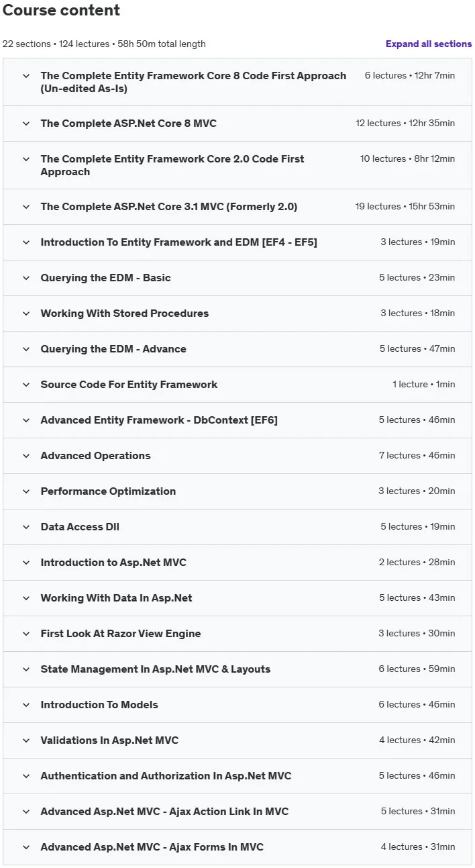This screenshot has width=475, height=868.
Task: Open Introduction to Asp.Net MVC section title
Action: click(x=113, y=563)
